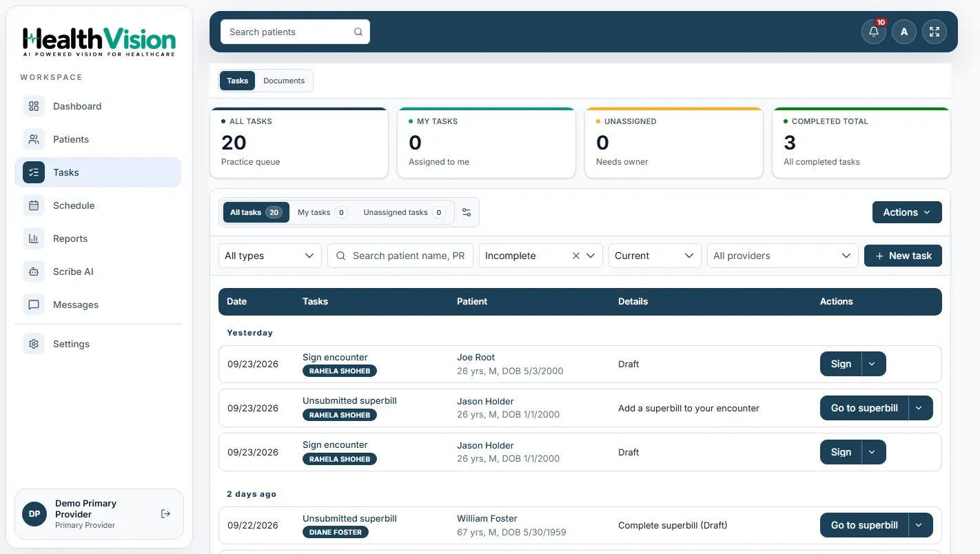Click the New task button
Image resolution: width=980 pixels, height=554 pixels.
[903, 256]
